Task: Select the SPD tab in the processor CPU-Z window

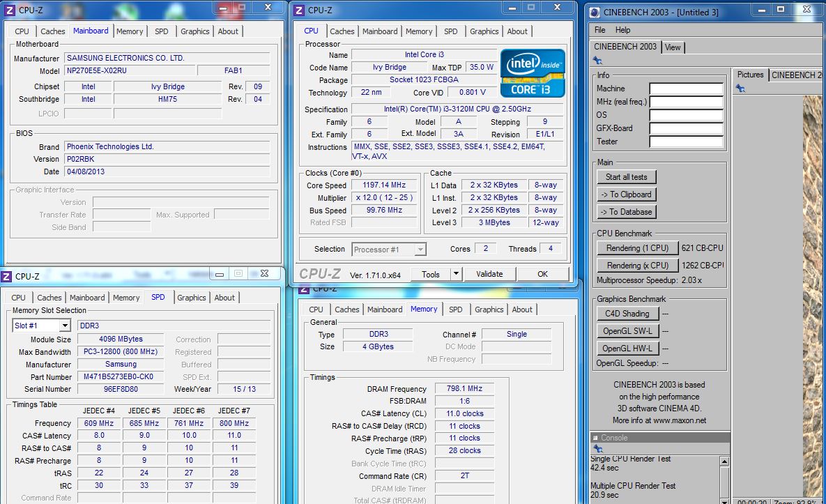Action: tap(451, 31)
